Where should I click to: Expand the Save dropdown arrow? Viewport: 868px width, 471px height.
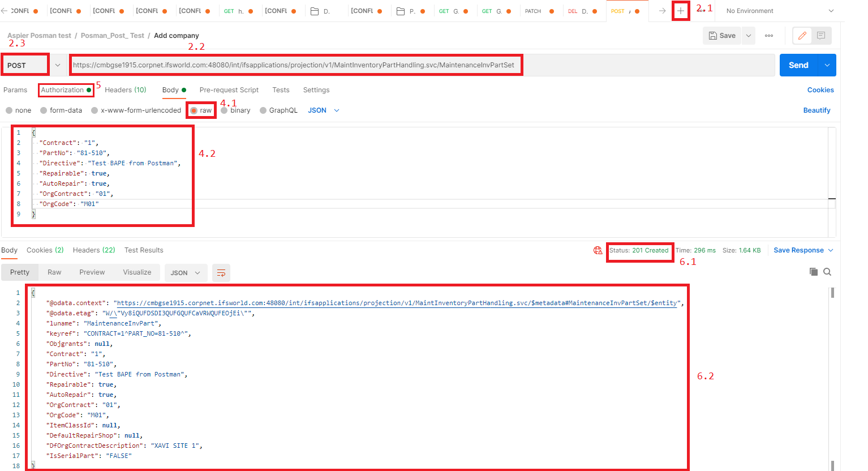coord(748,36)
